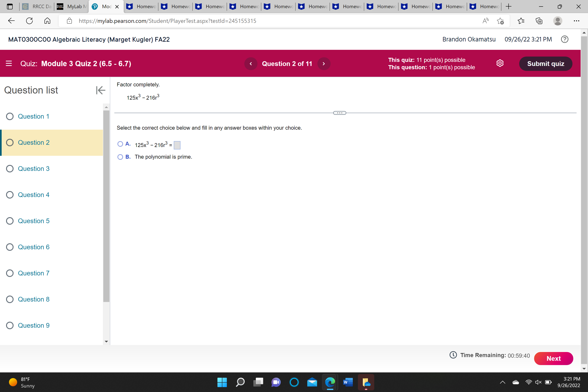Viewport: 588px width, 392px height.
Task: Click the Submit quiz button
Action: click(546, 64)
